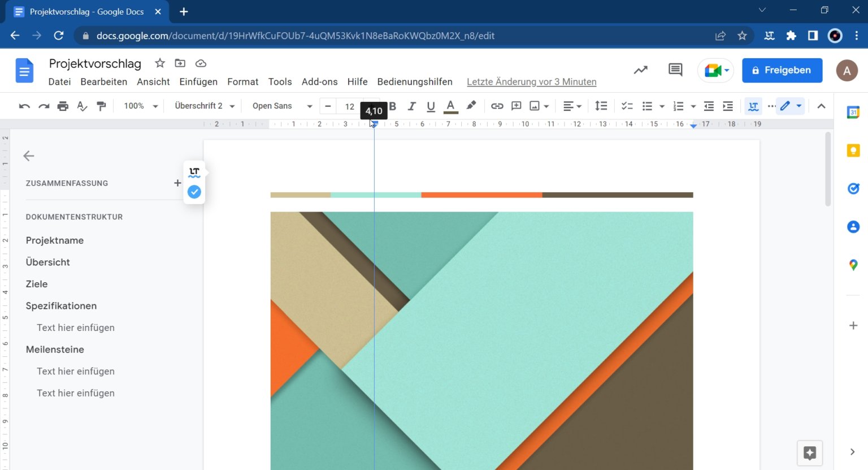Screen dimensions: 868x470
Task: Open the Überschrift 2 styles dropdown
Action: pyautogui.click(x=205, y=106)
